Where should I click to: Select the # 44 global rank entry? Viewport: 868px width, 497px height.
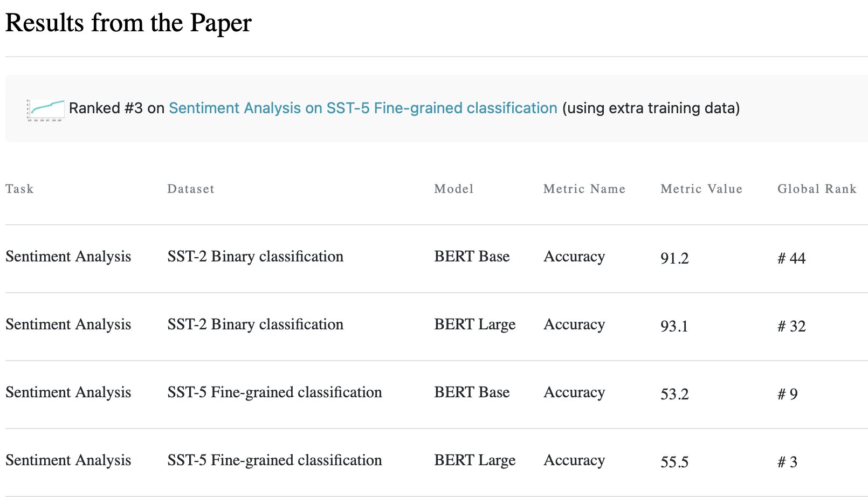(791, 258)
